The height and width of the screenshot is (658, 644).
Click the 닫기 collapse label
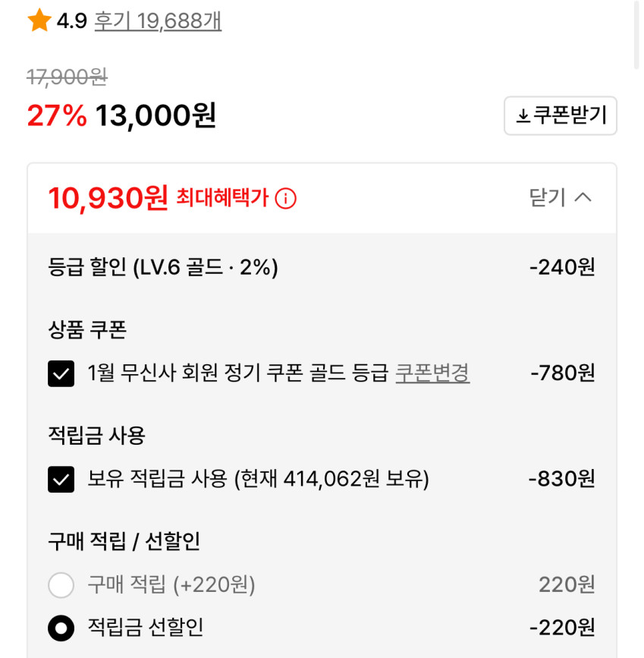point(547,198)
